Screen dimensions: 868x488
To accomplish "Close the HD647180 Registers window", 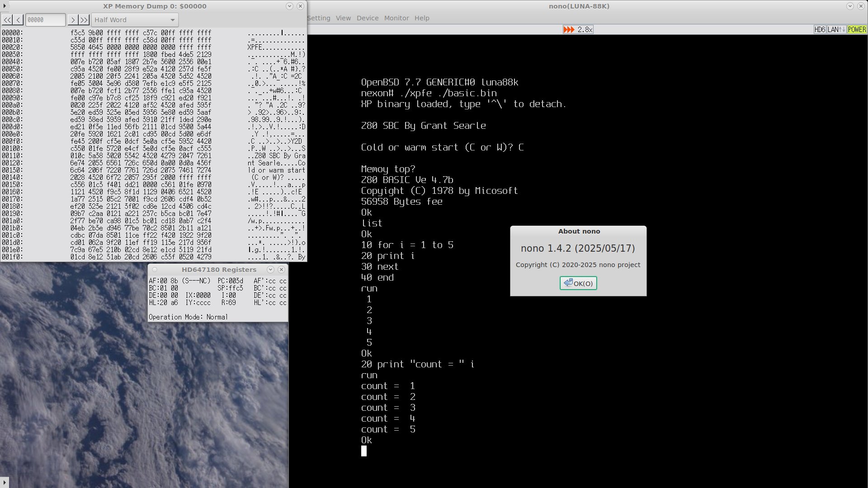I will (x=281, y=270).
